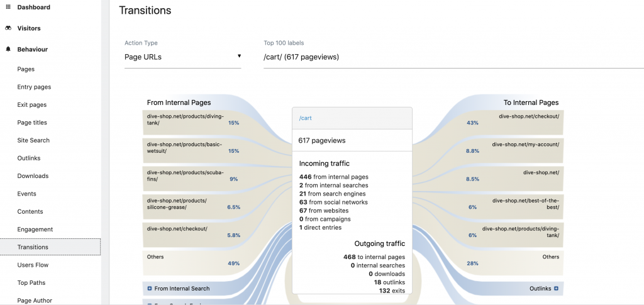Click the /cart link in center box
This screenshot has width=644, height=305.
(x=305, y=118)
